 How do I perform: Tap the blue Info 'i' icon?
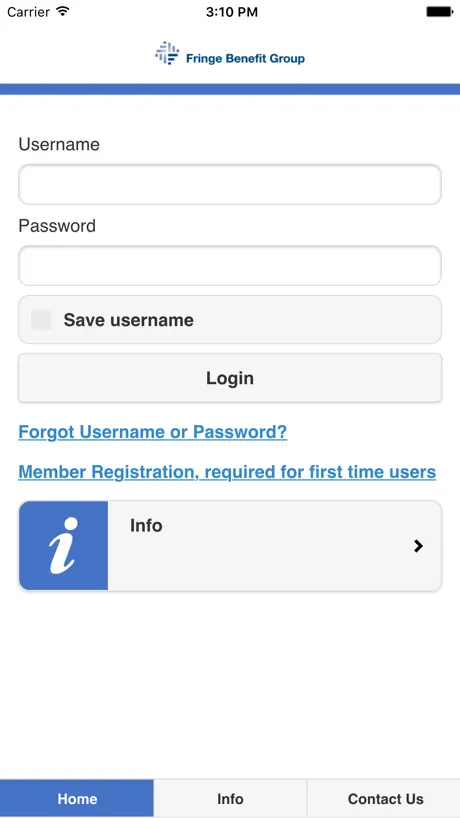click(64, 546)
